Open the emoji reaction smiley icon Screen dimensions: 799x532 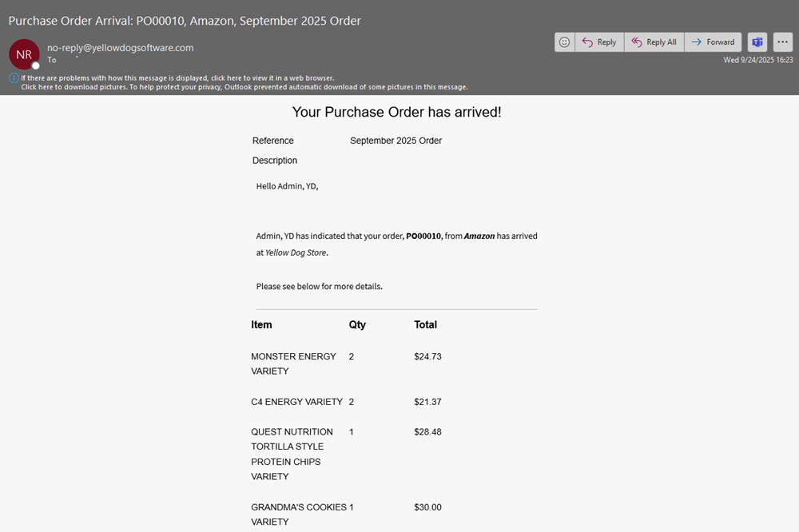point(565,42)
